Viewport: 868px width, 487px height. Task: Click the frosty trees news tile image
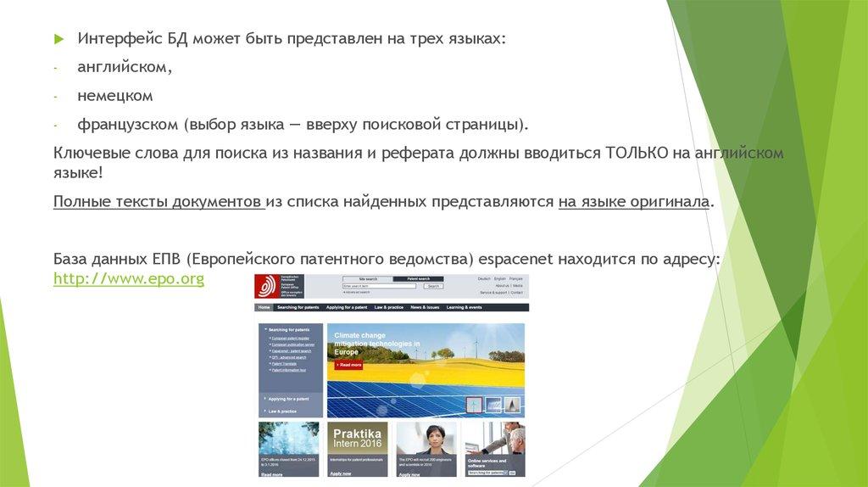pos(288,439)
